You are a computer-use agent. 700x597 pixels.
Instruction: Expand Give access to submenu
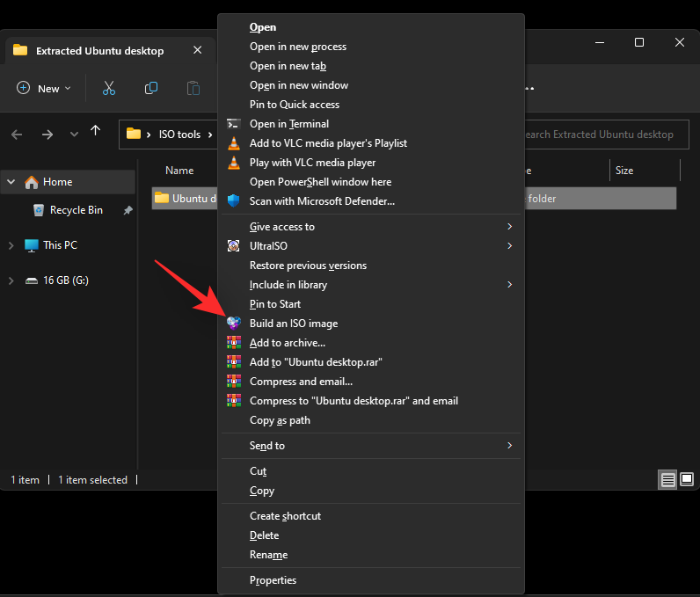click(371, 227)
